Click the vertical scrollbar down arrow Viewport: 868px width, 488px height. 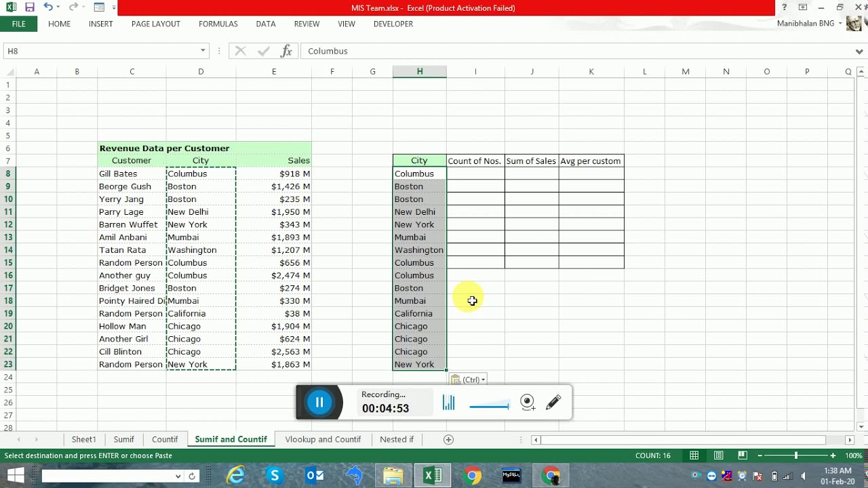click(861, 426)
